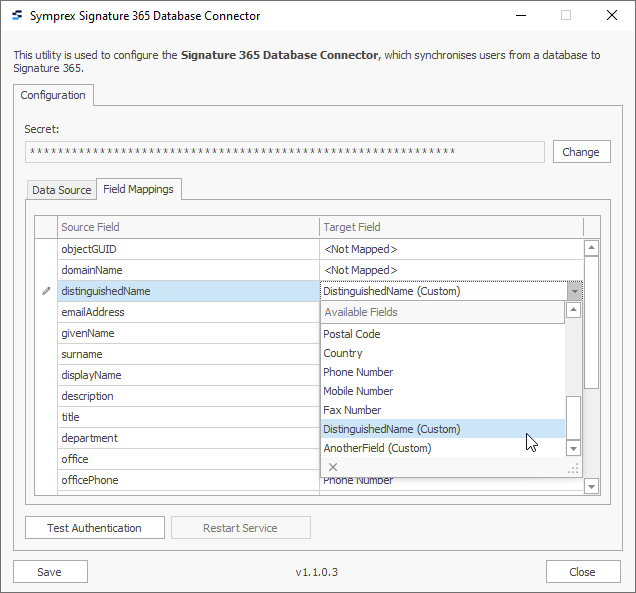Click the dropdown resize grip at popup corner

pos(574,469)
